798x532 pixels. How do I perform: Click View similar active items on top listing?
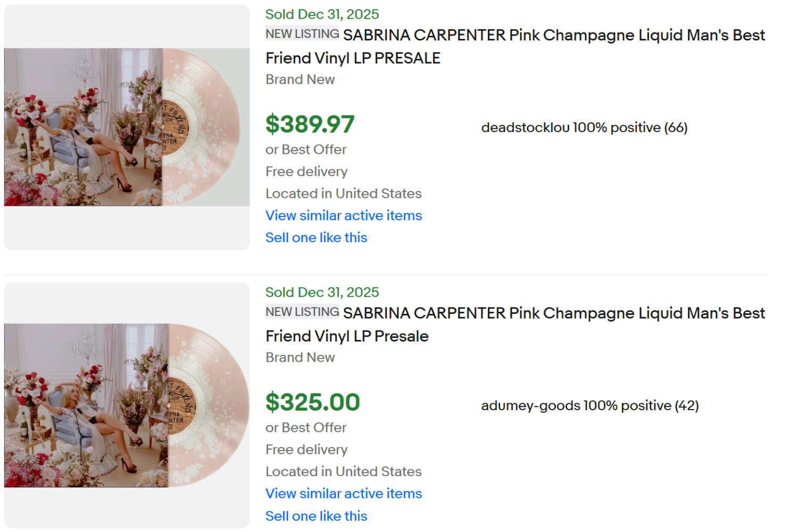(343, 215)
